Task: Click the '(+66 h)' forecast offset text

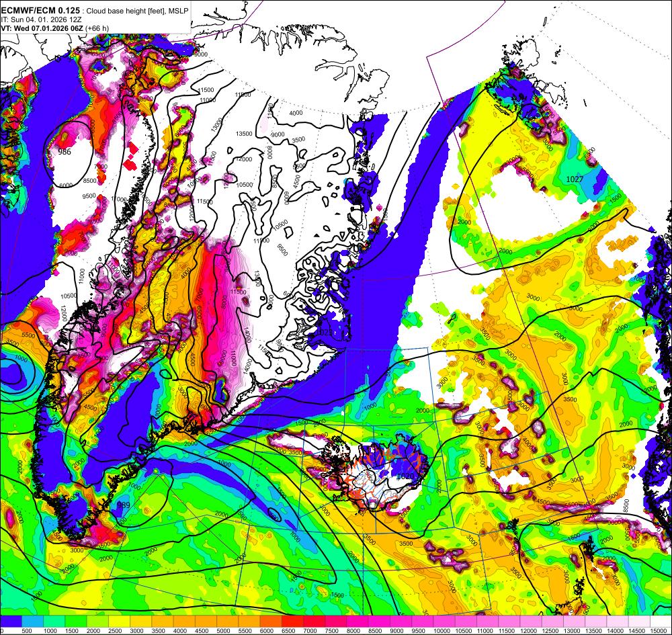Action: point(97,28)
